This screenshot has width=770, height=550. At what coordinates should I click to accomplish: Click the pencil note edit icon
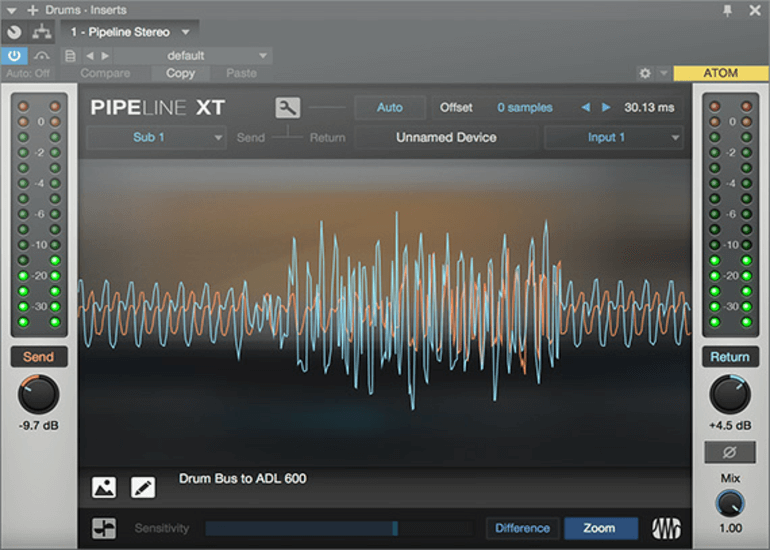click(x=143, y=487)
